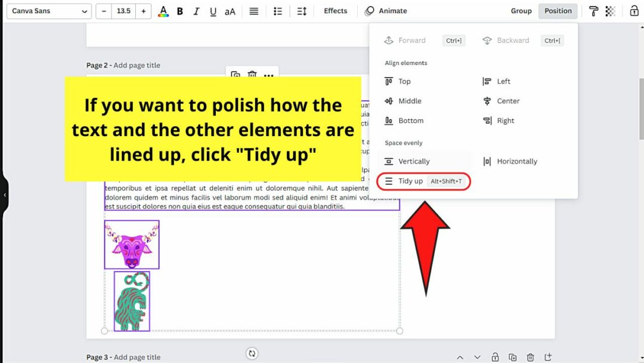Open the line spacing options
644x363 pixels.
coord(302,11)
